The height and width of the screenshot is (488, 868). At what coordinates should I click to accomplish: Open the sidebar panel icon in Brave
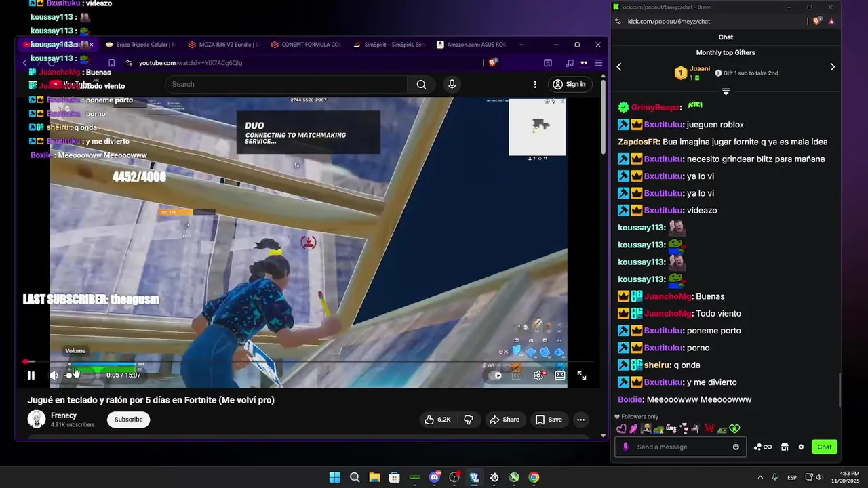548,63
